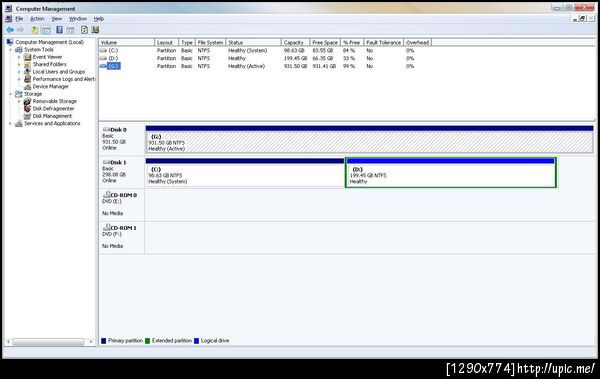Image resolution: width=600 pixels, height=379 pixels.
Task: Click the Extended partition green legend square
Action: click(147, 341)
